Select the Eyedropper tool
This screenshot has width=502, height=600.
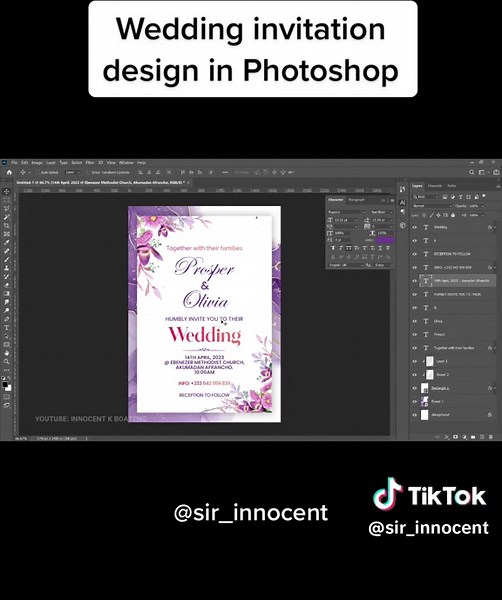pyautogui.click(x=7, y=242)
